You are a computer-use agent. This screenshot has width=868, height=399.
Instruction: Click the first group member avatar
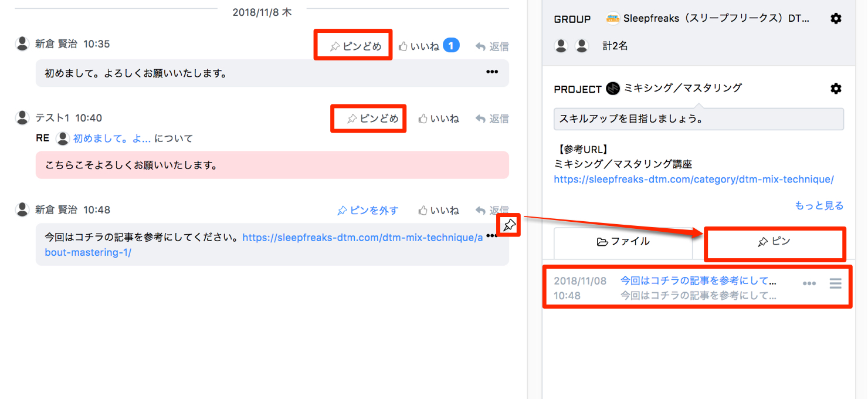(561, 46)
